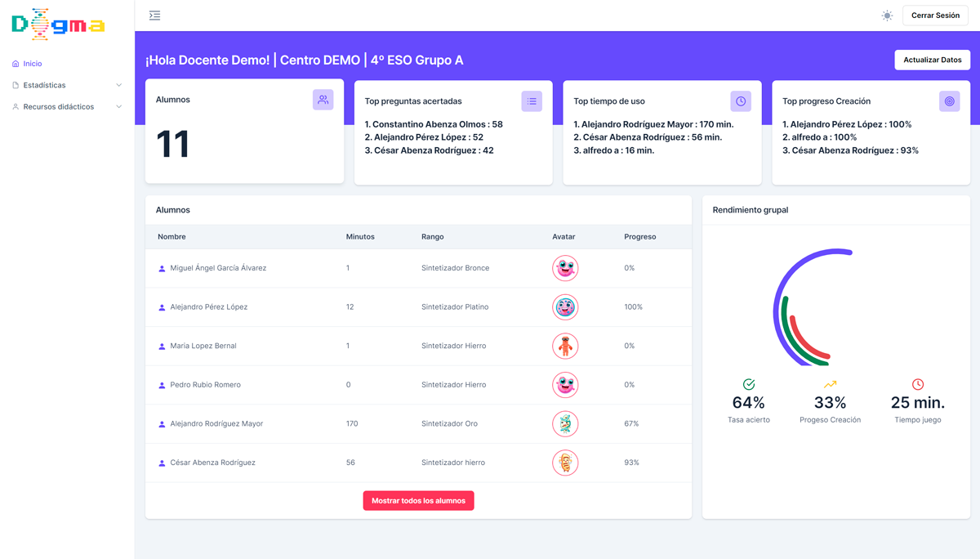Click the green check Tasa acierto icon

[749, 384]
